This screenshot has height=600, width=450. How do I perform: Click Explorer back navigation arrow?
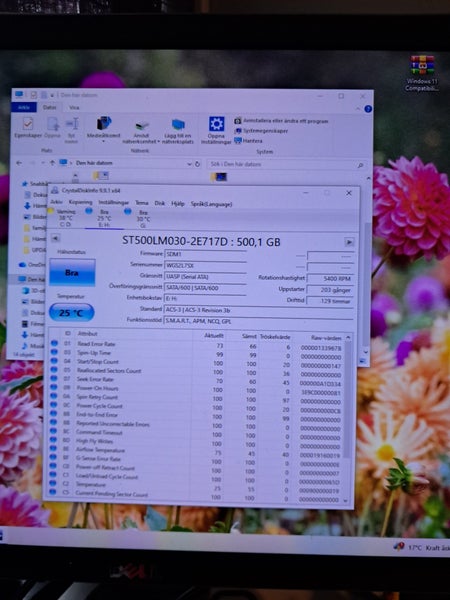pyautogui.click(x=19, y=163)
